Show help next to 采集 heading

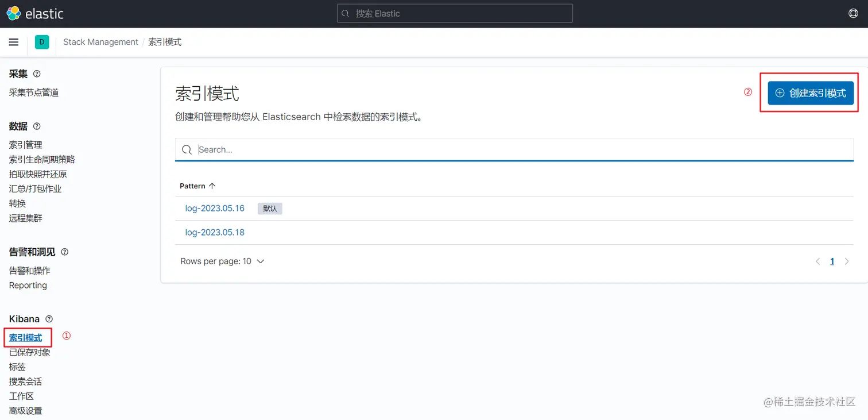pyautogui.click(x=37, y=74)
